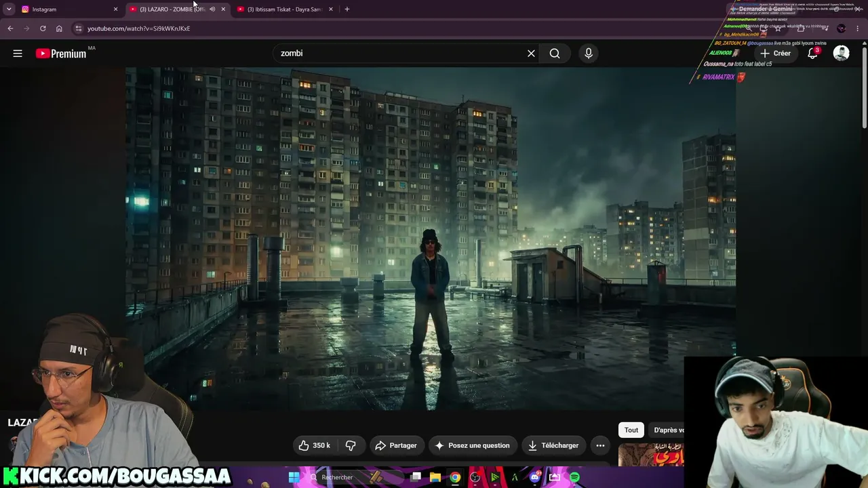The width and height of the screenshot is (868, 488).
Task: Click the Télécharger download button
Action: pyautogui.click(x=553, y=445)
